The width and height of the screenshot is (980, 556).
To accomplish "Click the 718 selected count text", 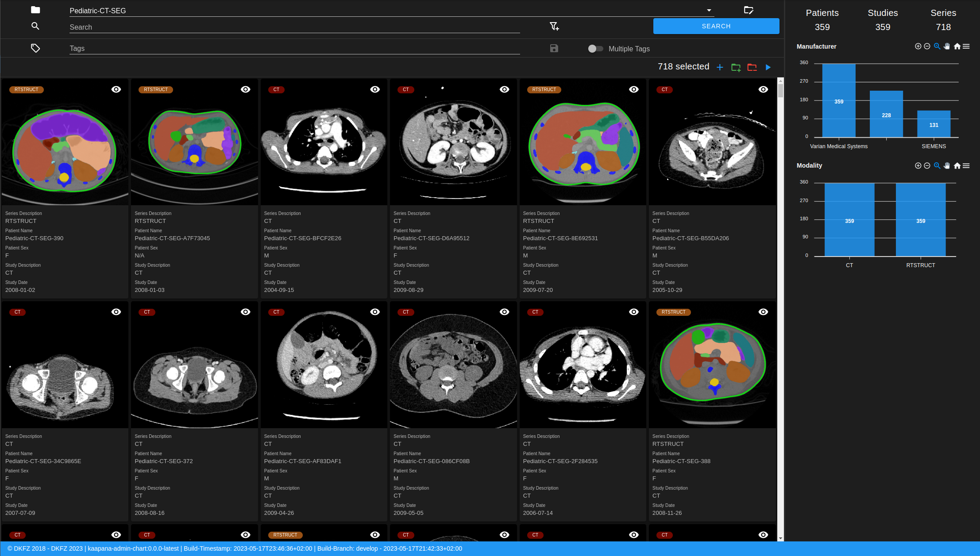I will 683,66.
